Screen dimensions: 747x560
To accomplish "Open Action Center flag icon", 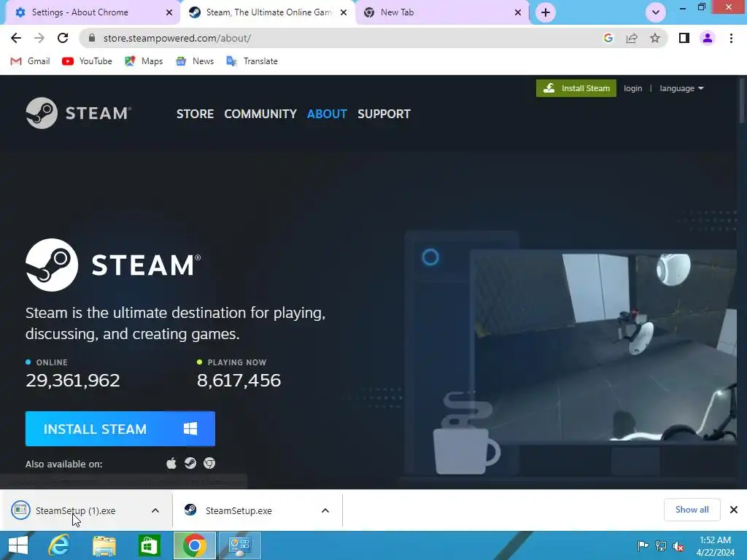I will 643,545.
